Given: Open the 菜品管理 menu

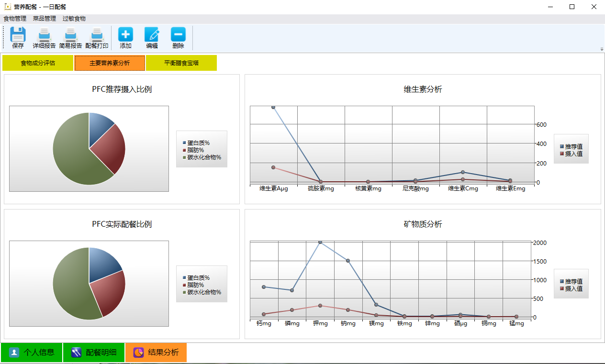Looking at the screenshot, I should tap(45, 19).
